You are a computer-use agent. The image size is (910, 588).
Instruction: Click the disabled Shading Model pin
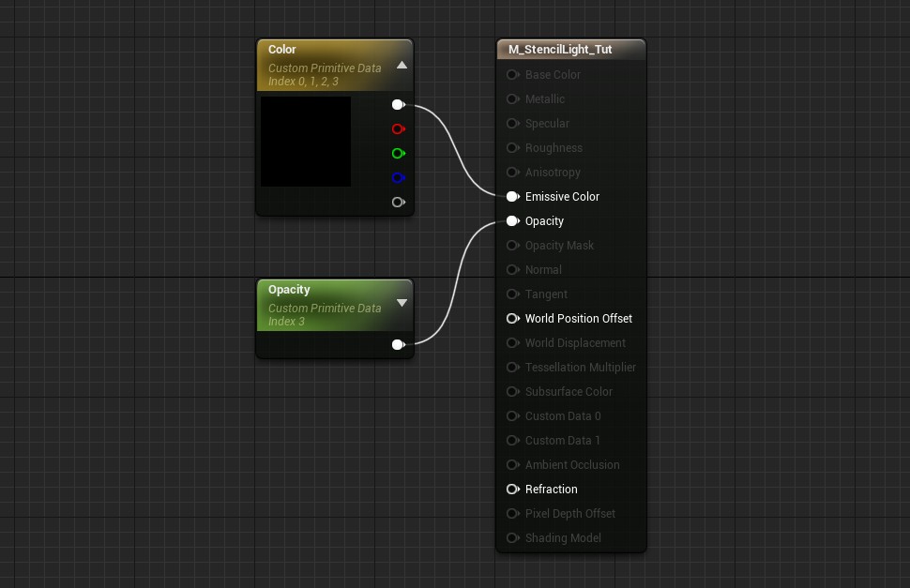click(x=512, y=538)
